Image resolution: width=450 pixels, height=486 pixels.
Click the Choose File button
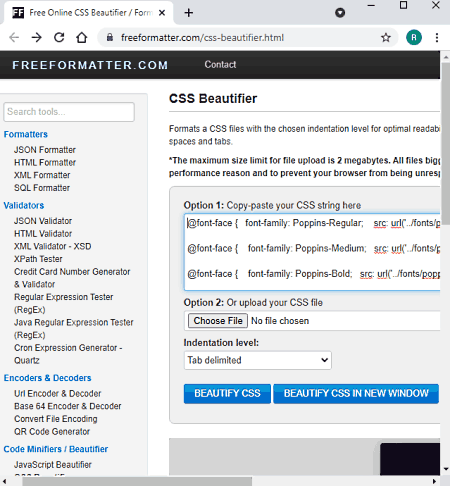(218, 321)
